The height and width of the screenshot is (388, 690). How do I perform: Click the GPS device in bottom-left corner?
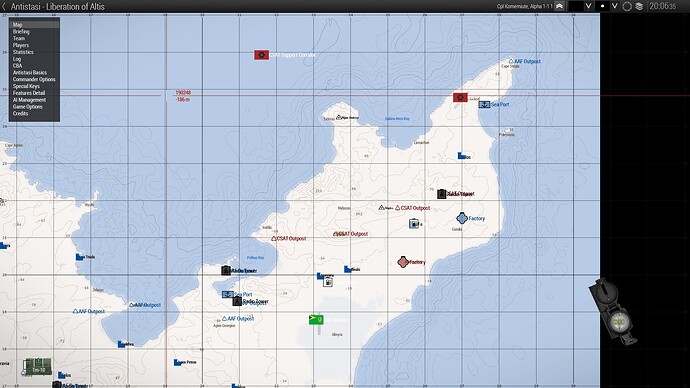[37, 366]
